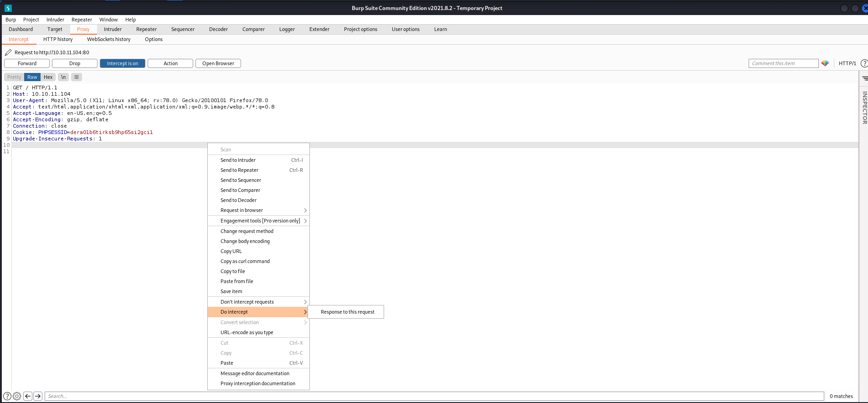This screenshot has height=403, width=868.
Task: Click the pencil edit icon beside request URL
Action: (x=8, y=52)
